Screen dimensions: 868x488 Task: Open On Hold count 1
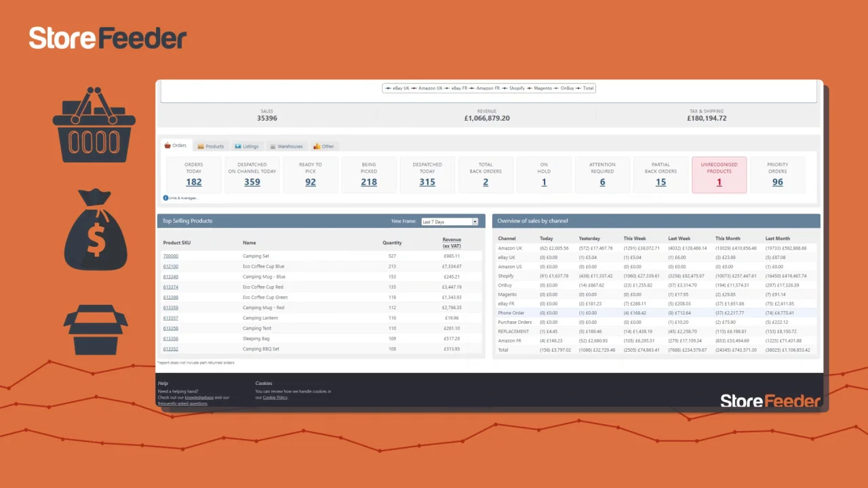pyautogui.click(x=544, y=182)
